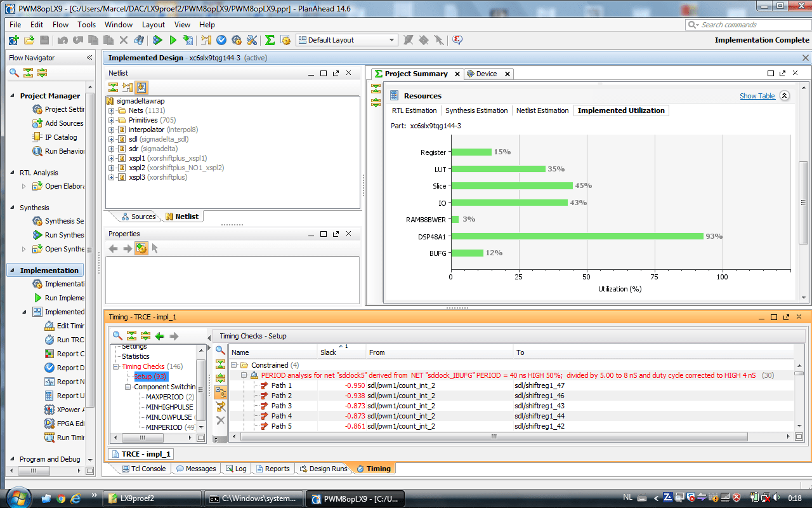Viewport: 812px width, 508px height.
Task: Select the Synthesis Estimation tab
Action: (x=476, y=110)
